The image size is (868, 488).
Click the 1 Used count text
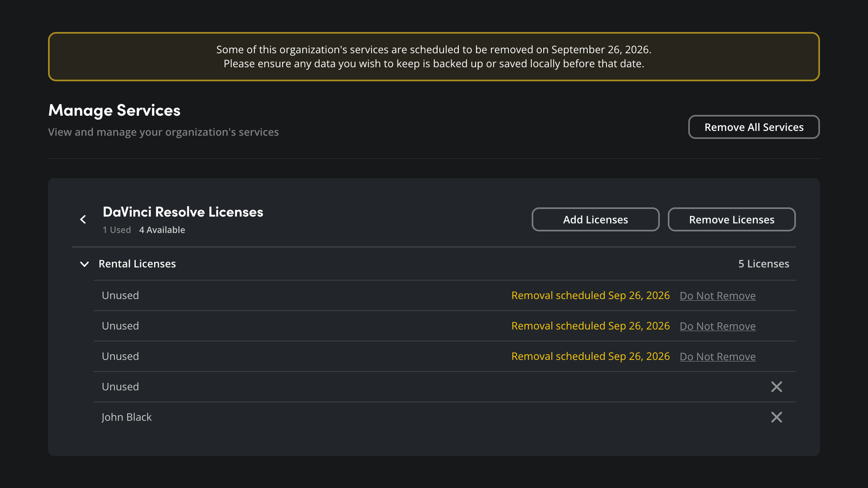coord(117,230)
